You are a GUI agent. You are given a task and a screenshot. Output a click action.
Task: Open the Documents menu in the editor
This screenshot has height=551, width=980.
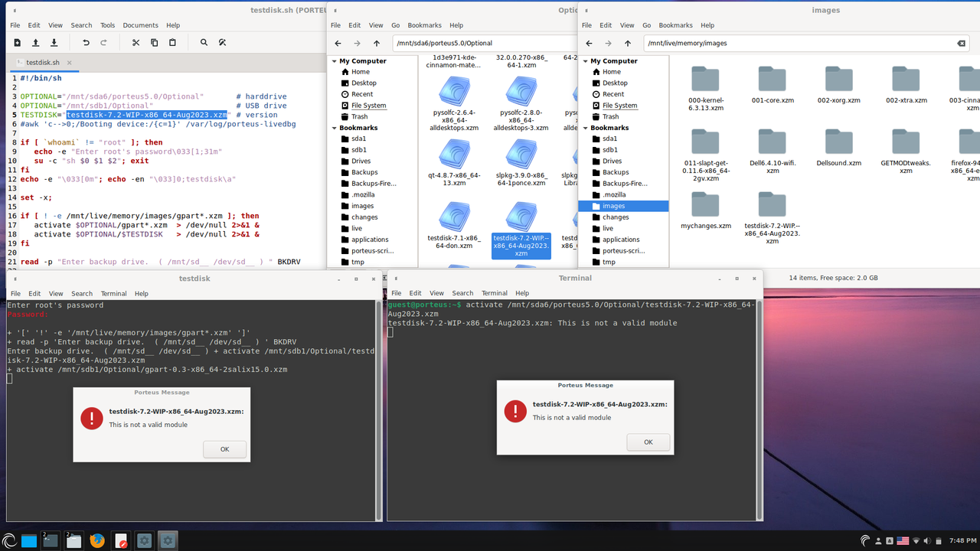[140, 24]
